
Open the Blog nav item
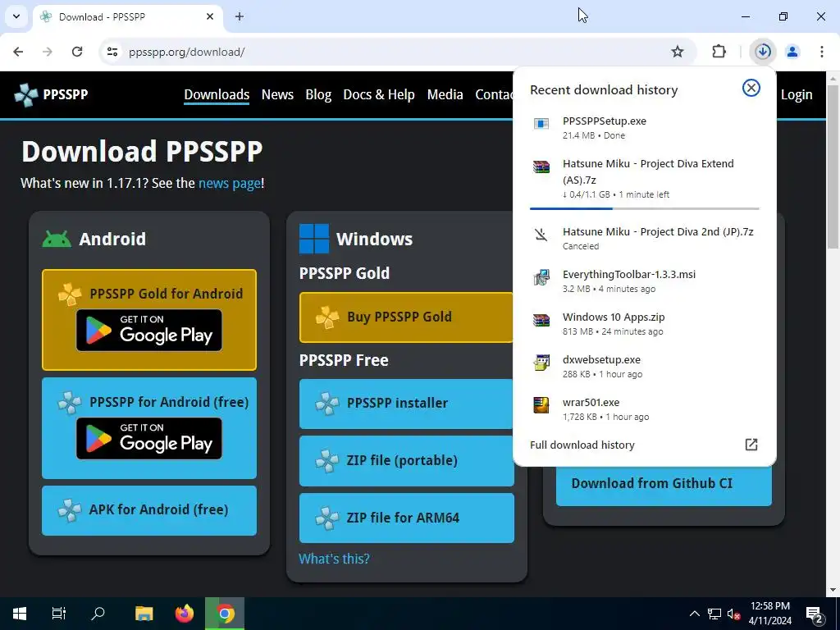(x=318, y=95)
